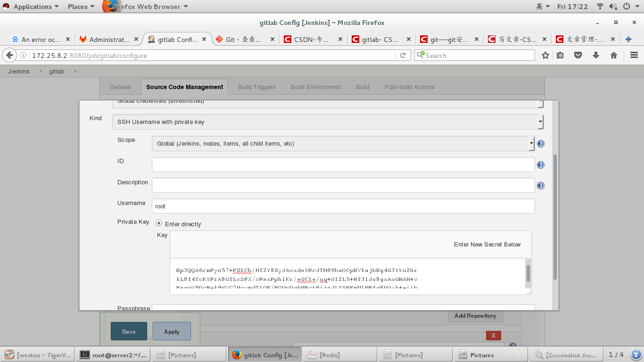Image resolution: width=644 pixels, height=362 pixels.
Task: Click the Firefox Search box
Action: (x=475, y=55)
